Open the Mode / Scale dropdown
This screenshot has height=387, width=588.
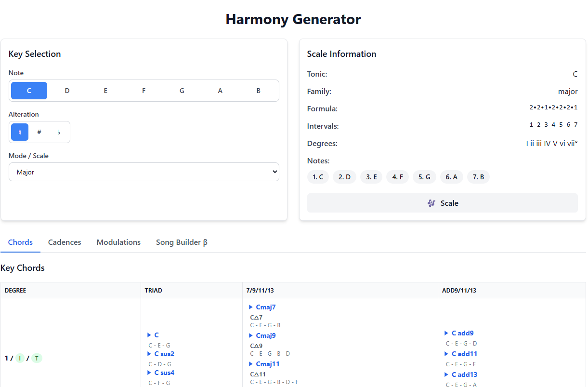pyautogui.click(x=144, y=172)
